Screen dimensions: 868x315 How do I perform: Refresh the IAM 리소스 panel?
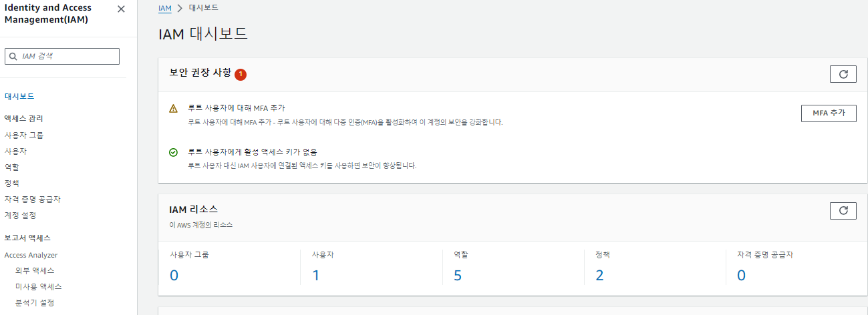pos(843,211)
